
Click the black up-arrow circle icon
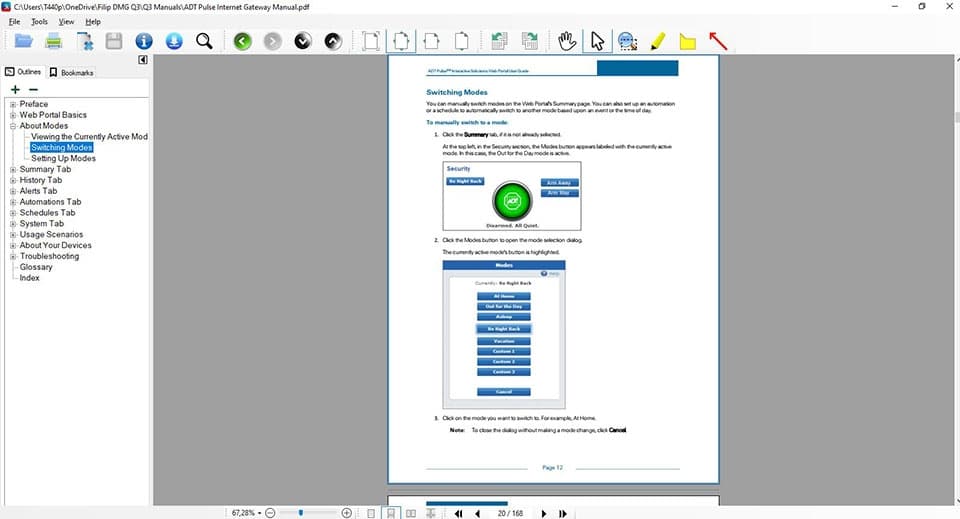point(333,41)
